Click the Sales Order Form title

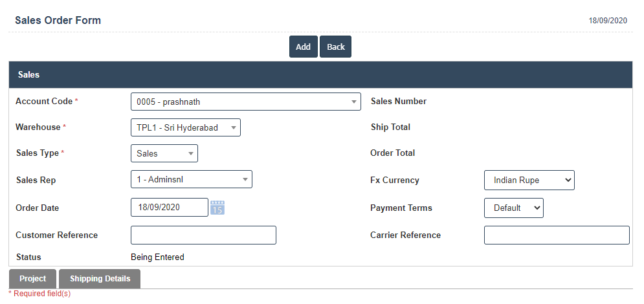[x=58, y=20]
